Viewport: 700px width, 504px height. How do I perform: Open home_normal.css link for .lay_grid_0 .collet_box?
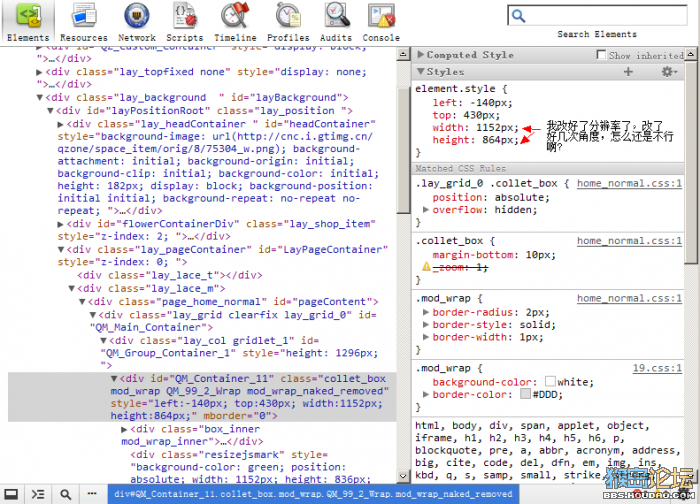click(x=629, y=183)
